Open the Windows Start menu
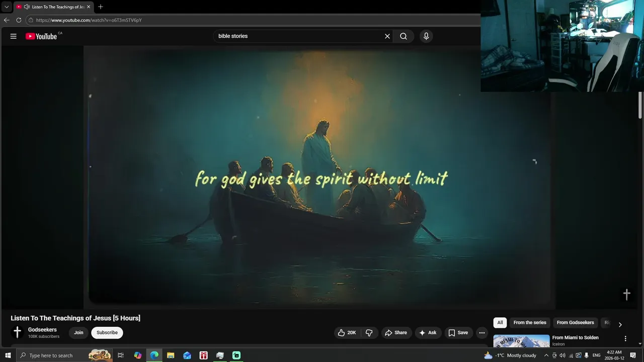This screenshot has height=362, width=644. coord(8,355)
